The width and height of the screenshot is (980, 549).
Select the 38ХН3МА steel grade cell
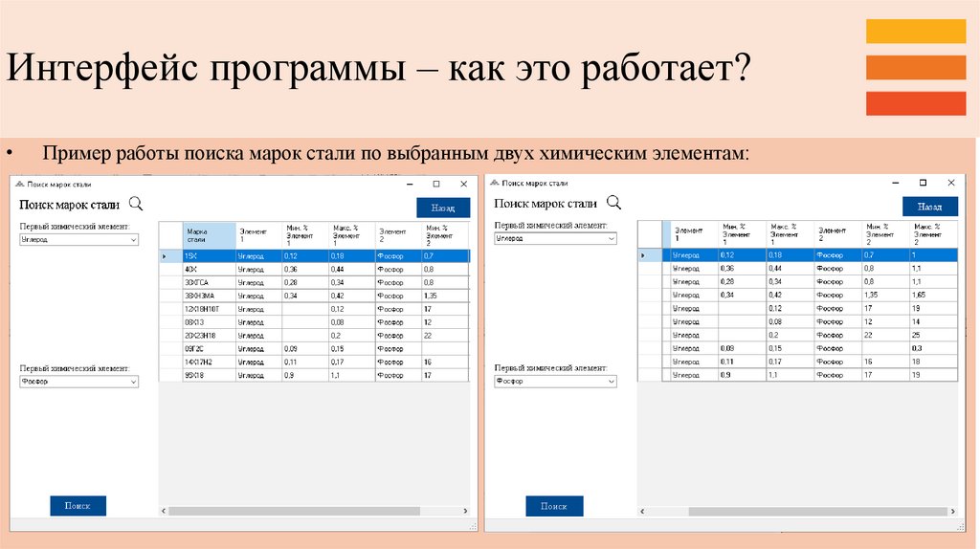coord(210,296)
